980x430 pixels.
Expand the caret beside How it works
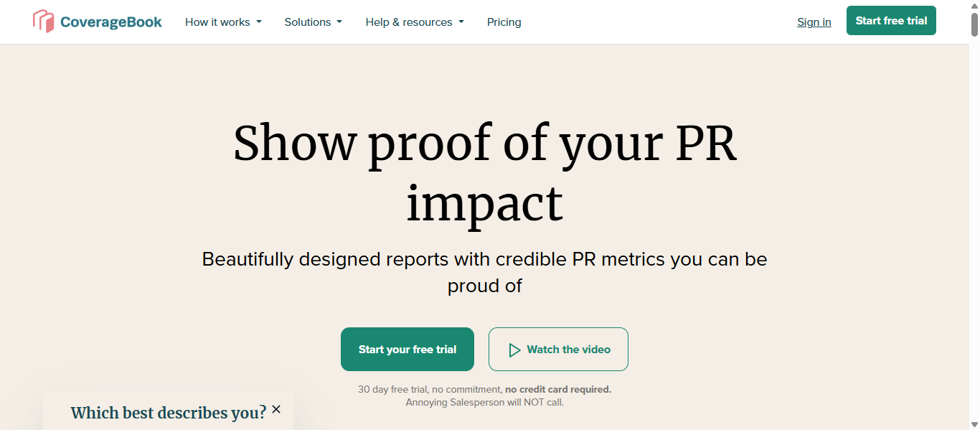(259, 22)
